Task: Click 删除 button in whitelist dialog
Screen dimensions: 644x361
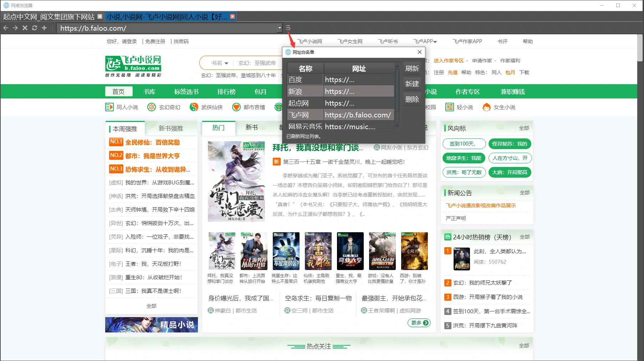Action: (412, 99)
